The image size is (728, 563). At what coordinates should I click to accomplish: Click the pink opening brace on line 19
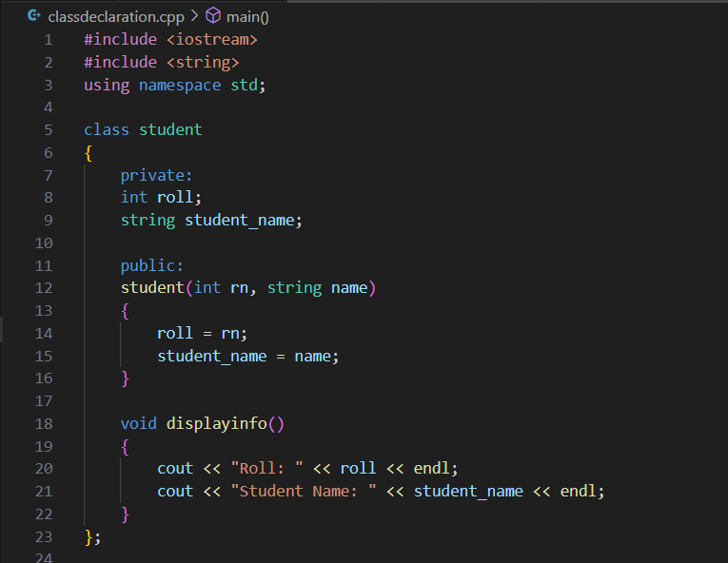click(125, 447)
